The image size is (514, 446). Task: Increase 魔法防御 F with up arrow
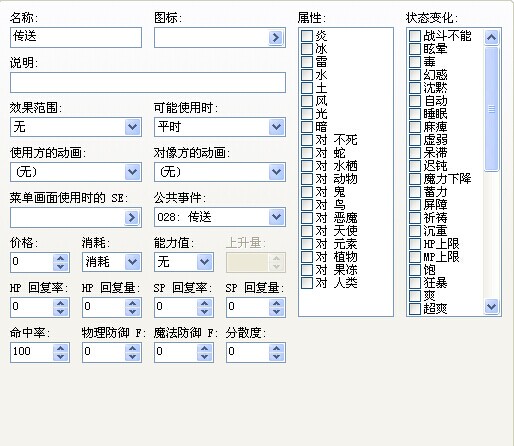pos(204,348)
